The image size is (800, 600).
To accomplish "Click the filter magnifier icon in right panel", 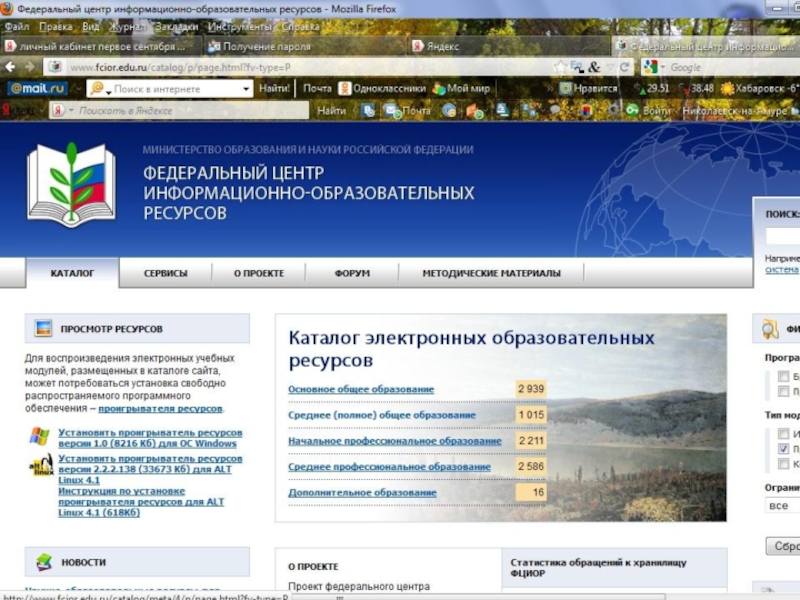I will (770, 328).
